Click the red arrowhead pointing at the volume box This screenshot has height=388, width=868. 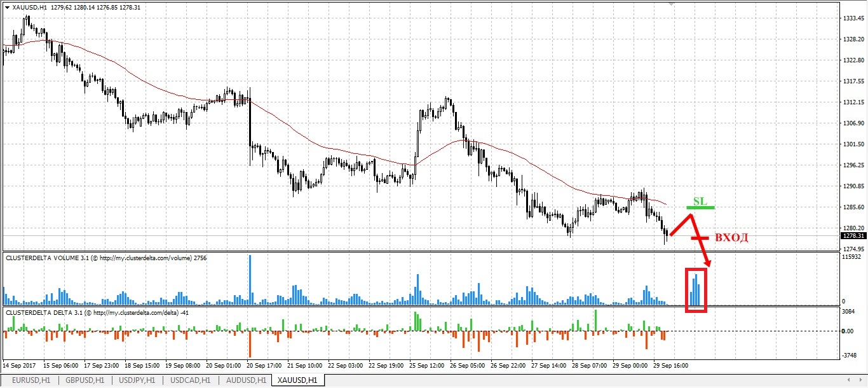(707, 262)
